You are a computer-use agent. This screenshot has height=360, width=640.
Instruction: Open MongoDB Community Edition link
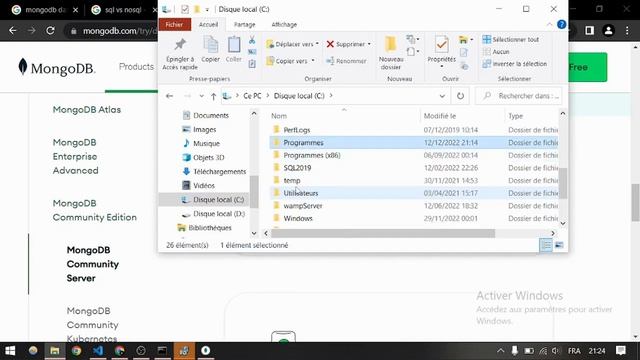94,210
